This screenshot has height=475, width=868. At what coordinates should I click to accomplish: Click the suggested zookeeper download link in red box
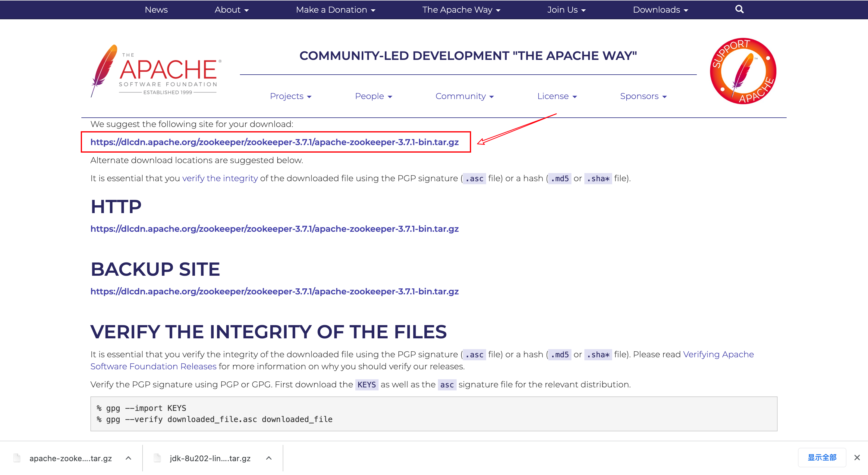[274, 142]
